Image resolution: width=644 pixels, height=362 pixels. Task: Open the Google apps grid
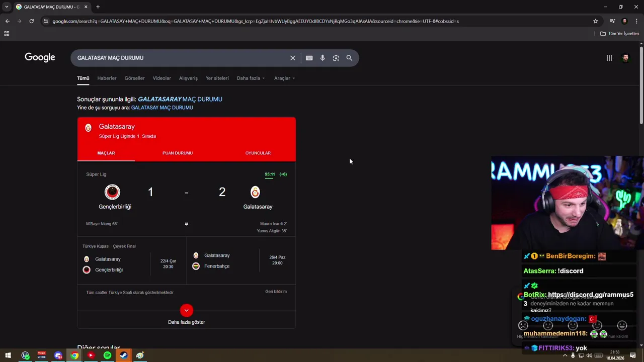(609, 58)
